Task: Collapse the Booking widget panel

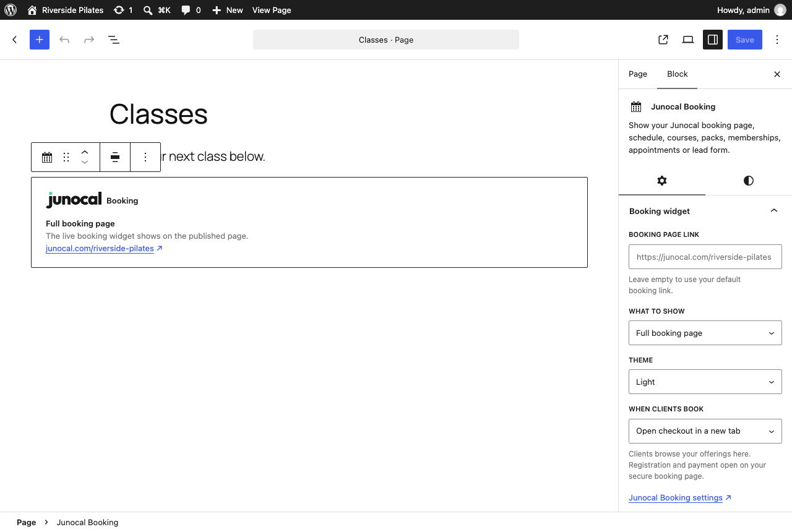Action: point(705,211)
